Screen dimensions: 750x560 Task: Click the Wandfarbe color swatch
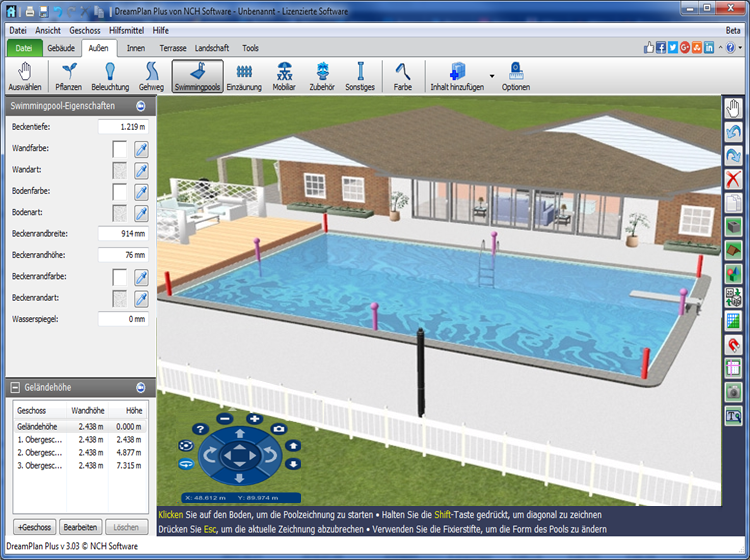pyautogui.click(x=120, y=149)
